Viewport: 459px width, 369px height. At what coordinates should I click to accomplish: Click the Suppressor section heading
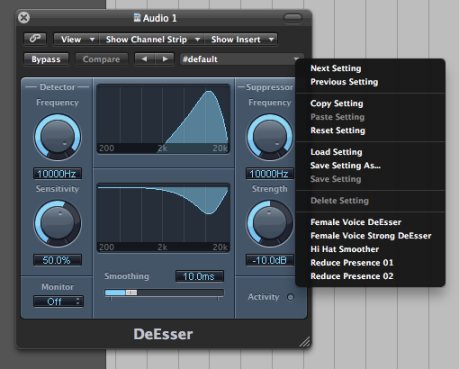click(x=269, y=87)
